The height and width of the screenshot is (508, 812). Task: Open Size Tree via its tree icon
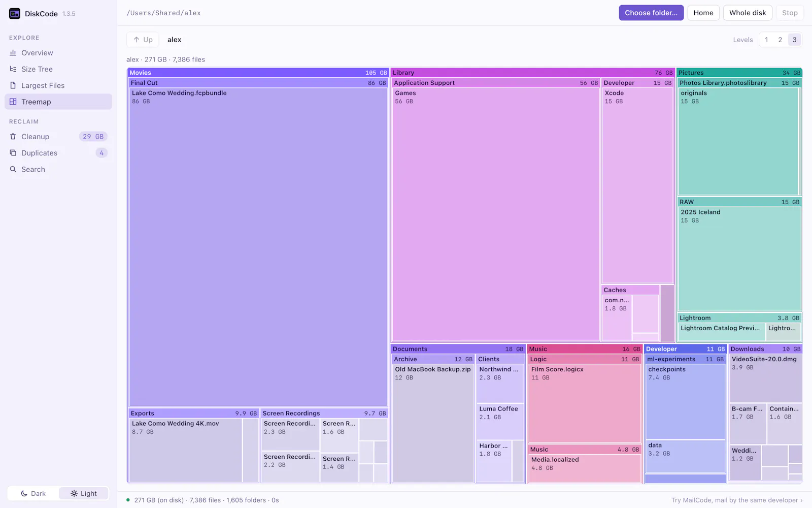pos(13,69)
